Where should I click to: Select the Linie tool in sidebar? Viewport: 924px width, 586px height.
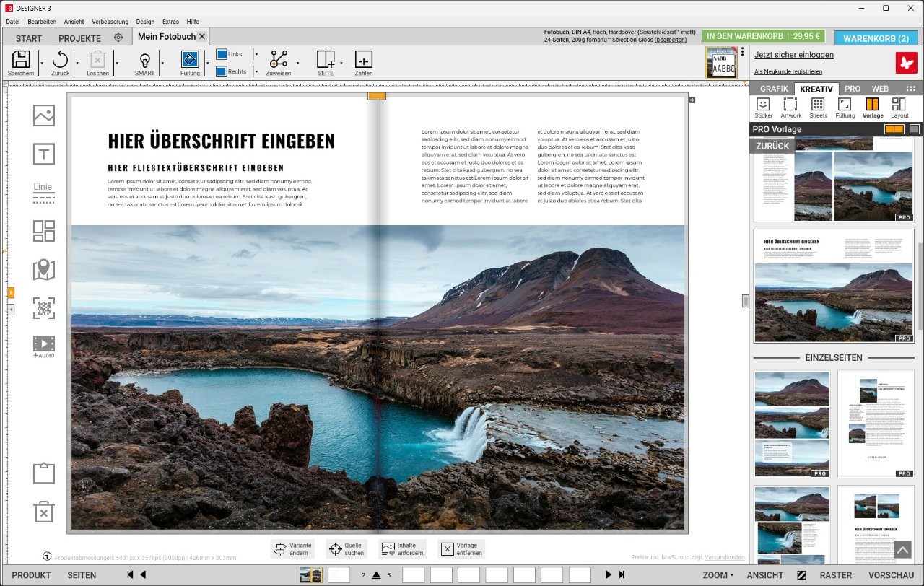(x=43, y=192)
